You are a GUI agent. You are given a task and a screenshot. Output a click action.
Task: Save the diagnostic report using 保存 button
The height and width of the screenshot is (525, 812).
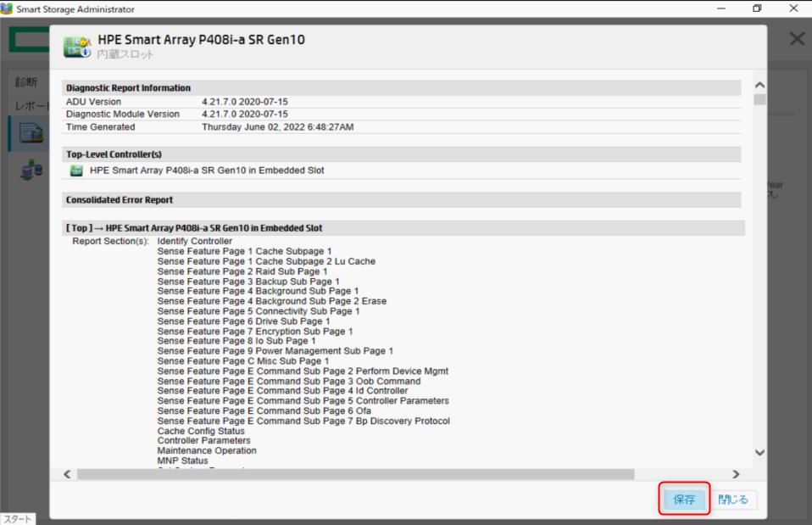point(683,500)
